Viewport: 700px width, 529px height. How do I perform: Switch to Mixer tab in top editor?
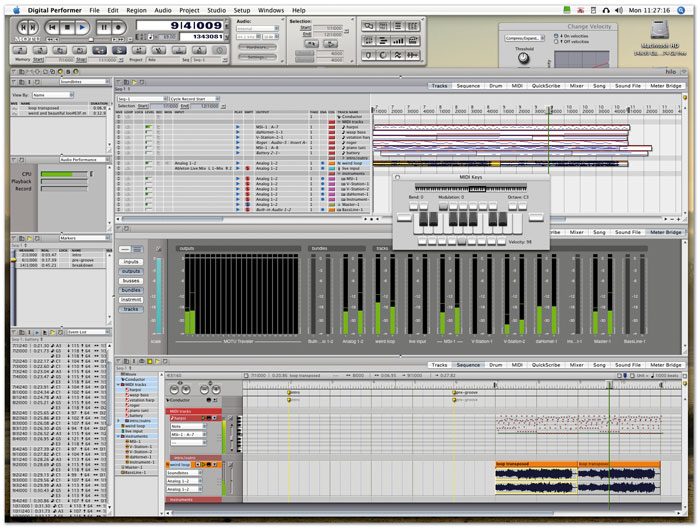click(x=576, y=86)
